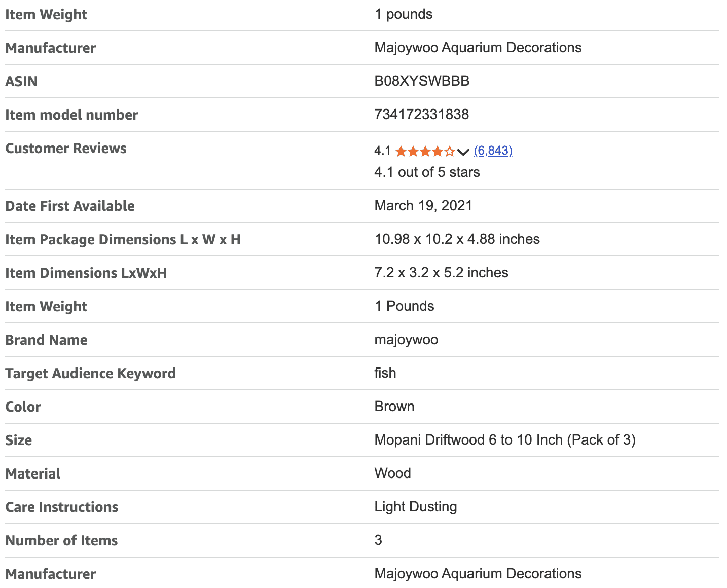Screen dimensions: 727x588
Task: Click the 7.2 x 3.2 x 5.2 inches value
Action: [441, 273]
